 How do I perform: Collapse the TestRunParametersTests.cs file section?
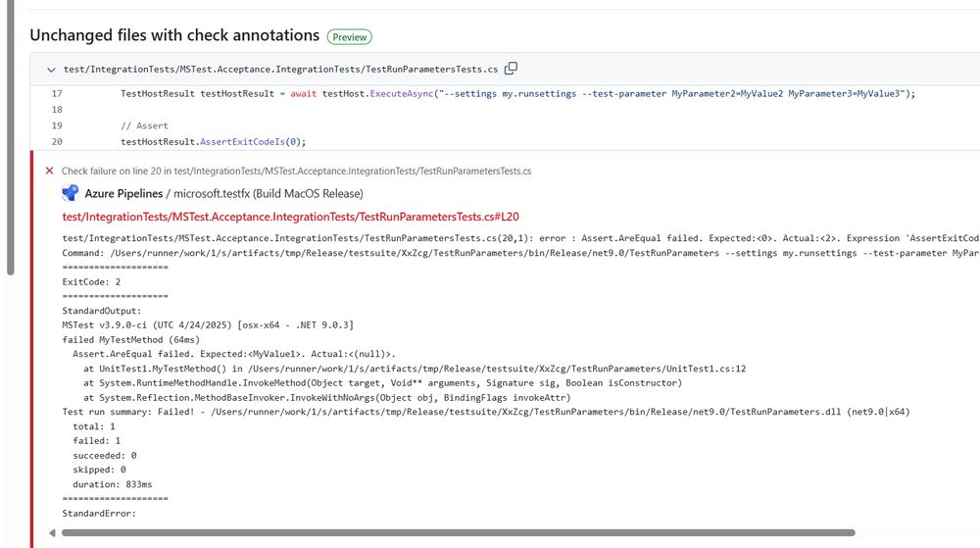[51, 70]
